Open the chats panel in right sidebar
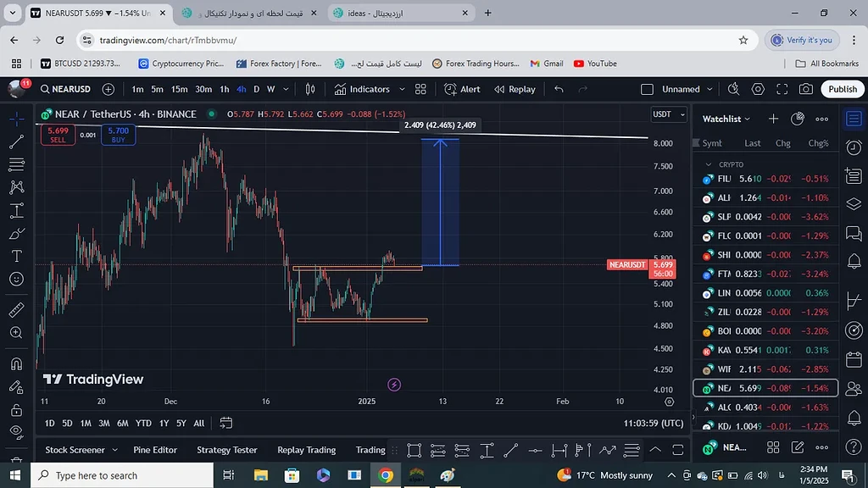 tap(854, 234)
